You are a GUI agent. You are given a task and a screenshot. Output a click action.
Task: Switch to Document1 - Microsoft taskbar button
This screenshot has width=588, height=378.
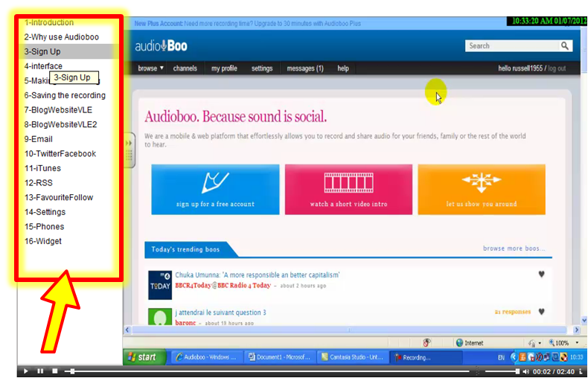pyautogui.click(x=280, y=357)
